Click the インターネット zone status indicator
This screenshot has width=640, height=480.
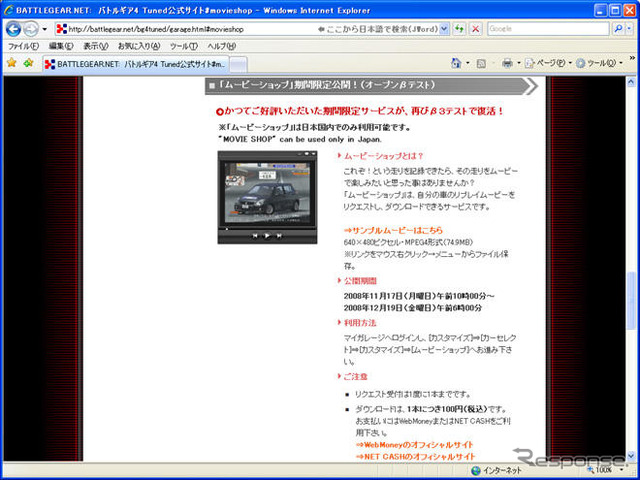tap(497, 471)
